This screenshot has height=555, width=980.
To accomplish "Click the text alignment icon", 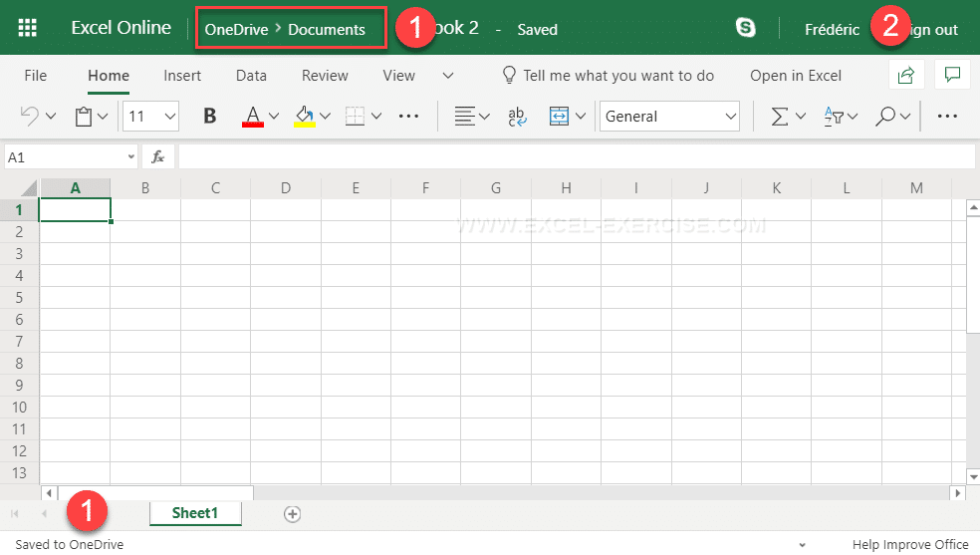I will tap(464, 117).
